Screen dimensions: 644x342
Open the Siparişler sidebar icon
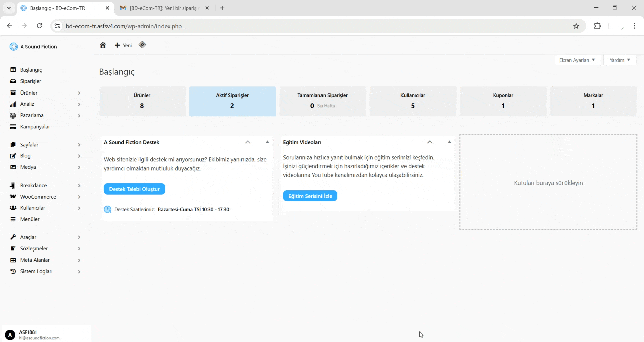click(x=12, y=81)
